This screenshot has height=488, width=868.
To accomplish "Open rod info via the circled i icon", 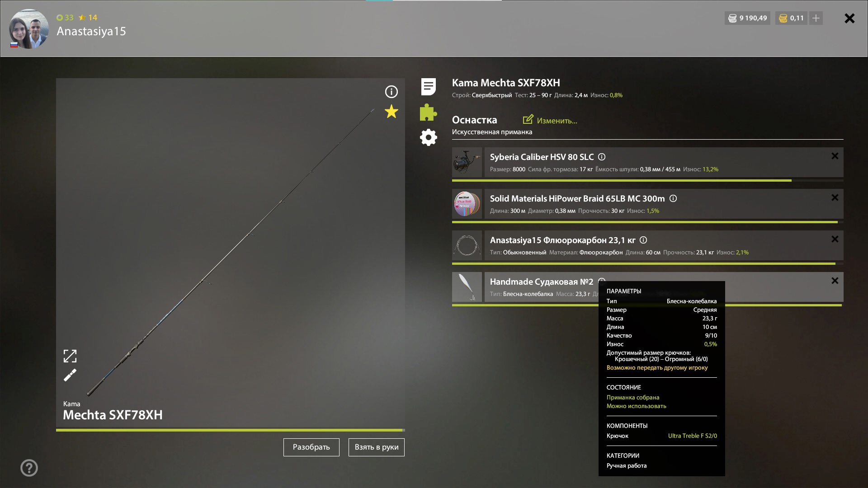I will coord(391,92).
